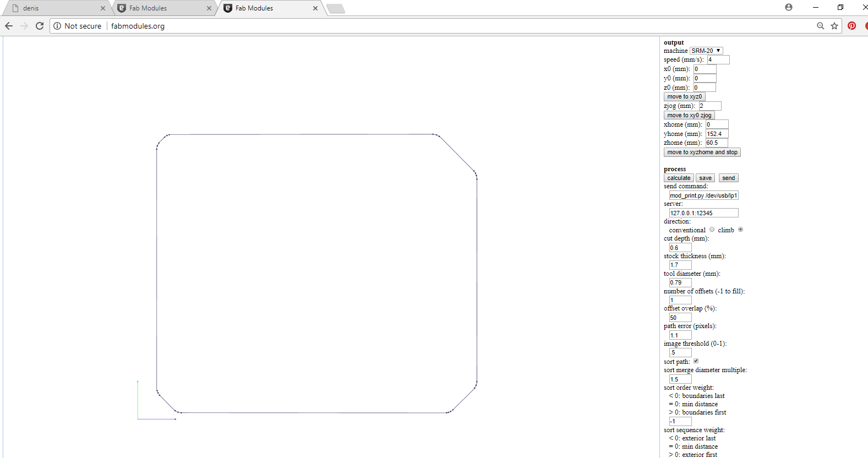Focus the x0 (mm) input field
The image size is (868, 458).
point(705,69)
